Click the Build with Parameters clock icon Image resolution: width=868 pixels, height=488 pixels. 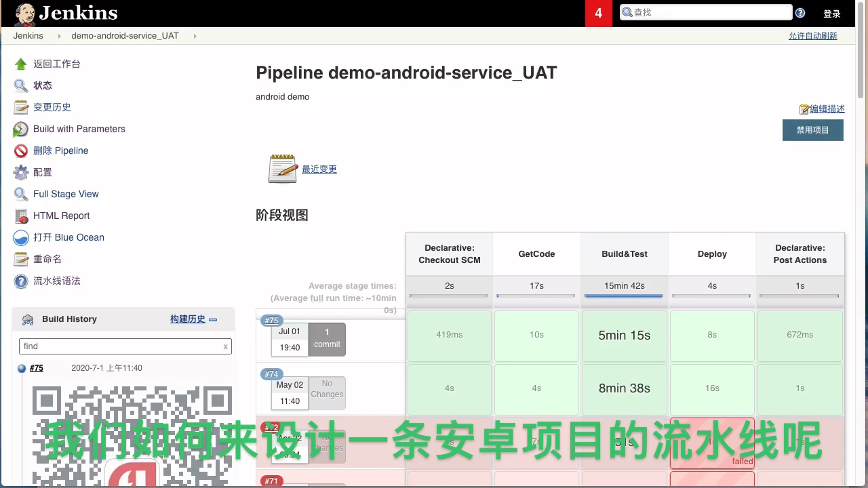(21, 129)
